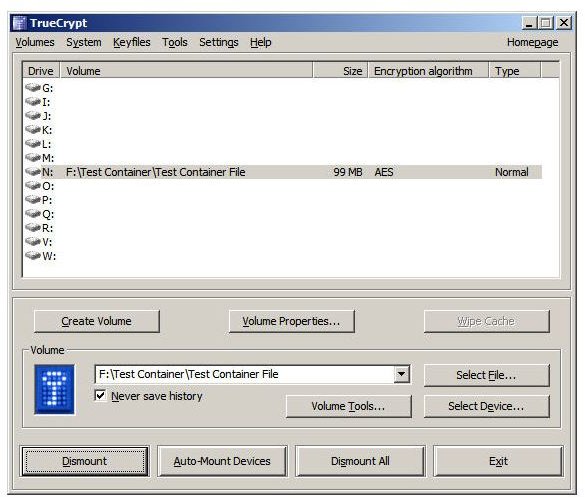Image resolution: width=585 pixels, height=498 pixels.
Task: Select the W: drive slot icon
Action: click(33, 256)
